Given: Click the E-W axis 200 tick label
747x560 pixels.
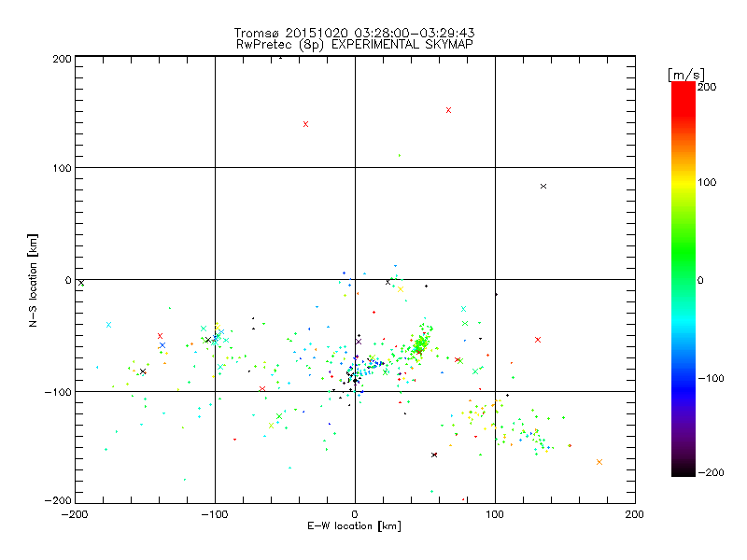Looking at the screenshot, I should tap(635, 514).
